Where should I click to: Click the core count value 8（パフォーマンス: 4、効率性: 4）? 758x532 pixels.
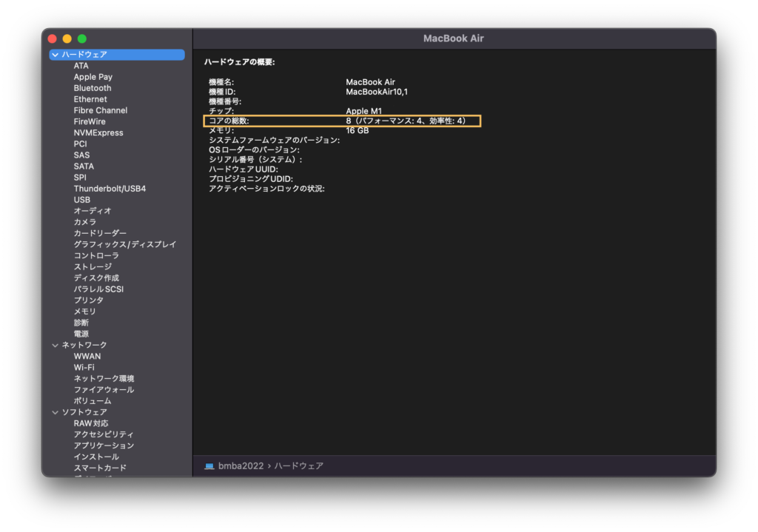(406, 121)
